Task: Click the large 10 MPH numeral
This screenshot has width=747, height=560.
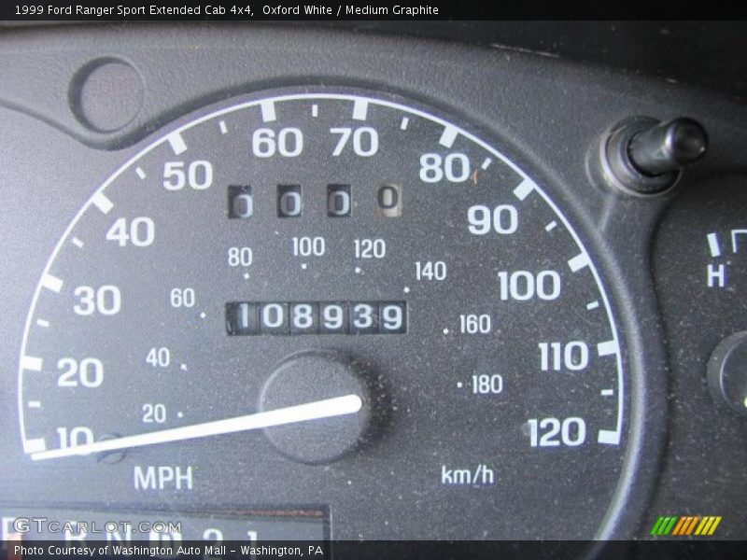Action: coord(75,439)
